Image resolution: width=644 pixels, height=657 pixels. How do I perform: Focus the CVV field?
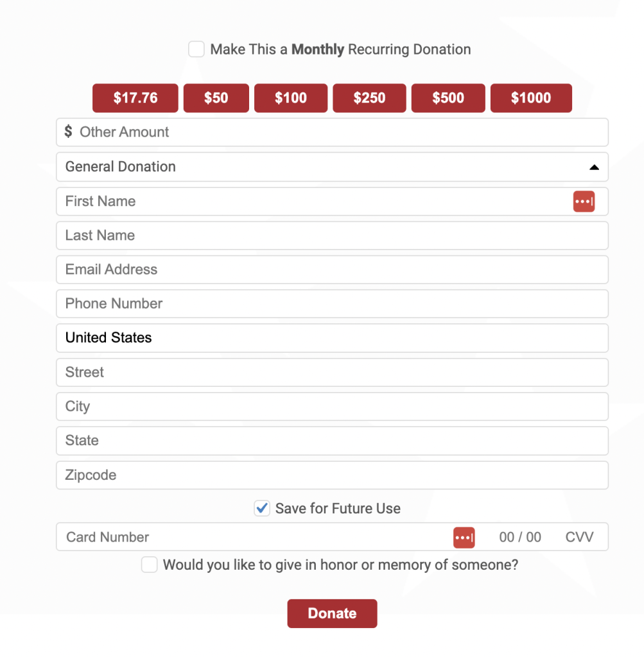(x=579, y=537)
